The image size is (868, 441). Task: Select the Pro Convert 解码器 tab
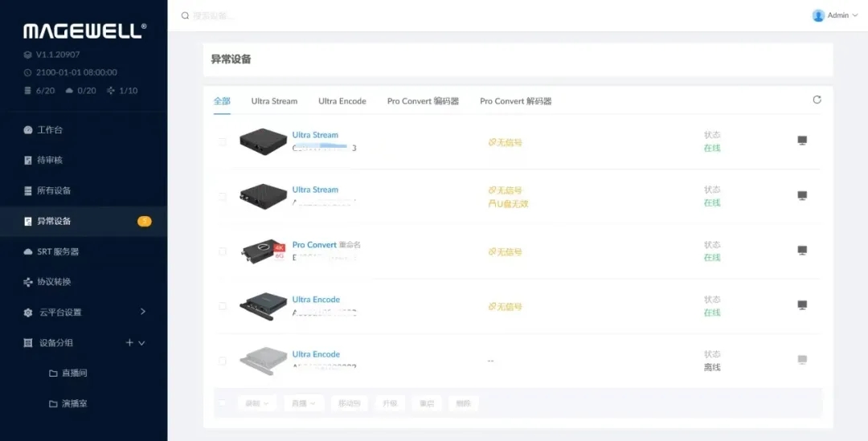pyautogui.click(x=515, y=101)
